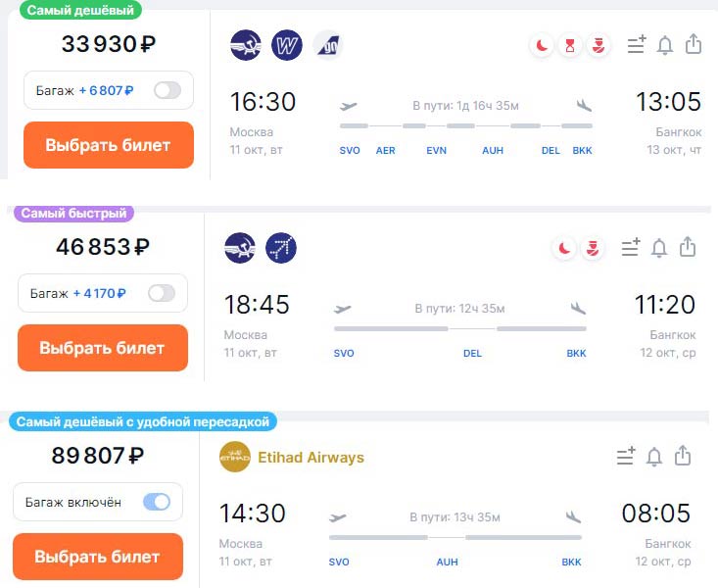Image resolution: width=718 pixels, height=588 pixels.
Task: Share the 46 853 ₽ Moscow–Bangkok ticket
Action: point(688,247)
